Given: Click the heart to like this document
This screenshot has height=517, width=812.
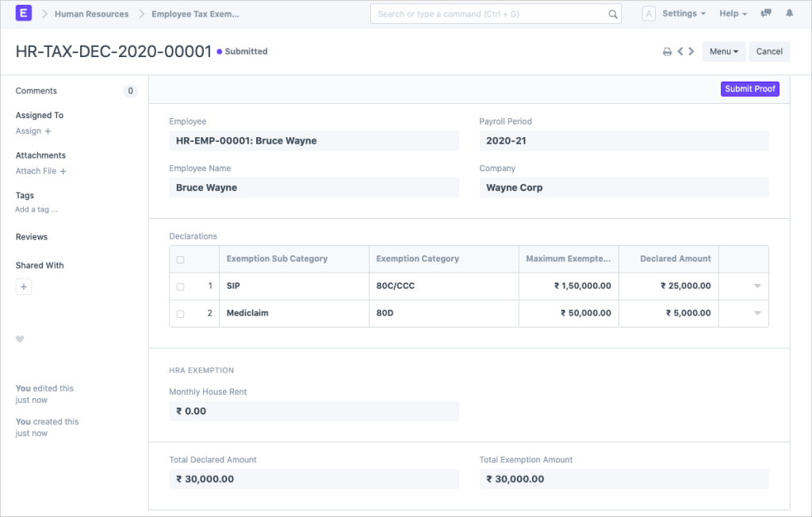Looking at the screenshot, I should coord(20,339).
